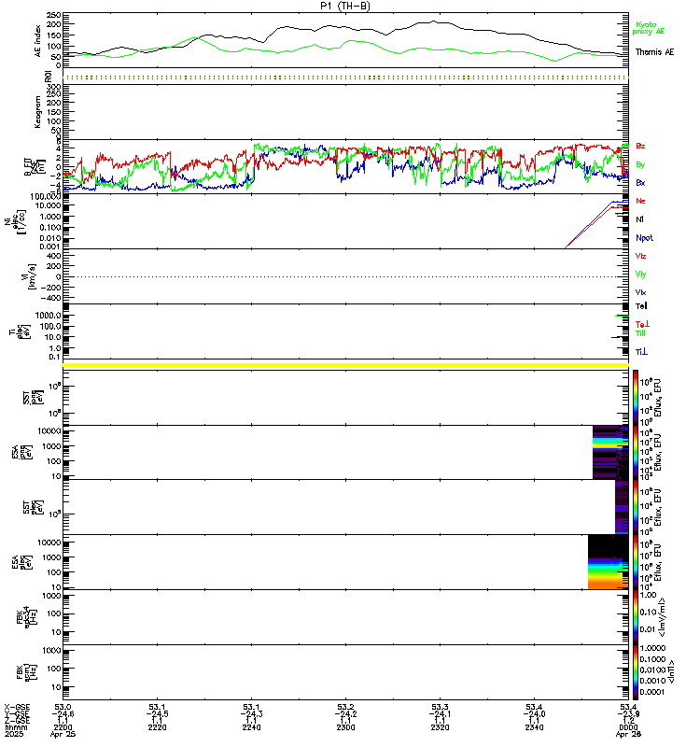Select the green Viy velocity legend label
This screenshot has width=700, height=747.
[640, 275]
